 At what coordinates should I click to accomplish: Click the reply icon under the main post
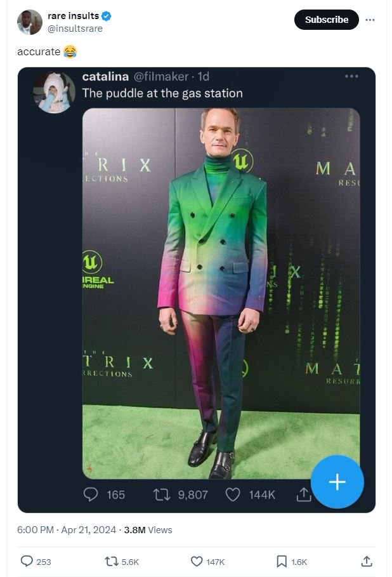[x=27, y=561]
